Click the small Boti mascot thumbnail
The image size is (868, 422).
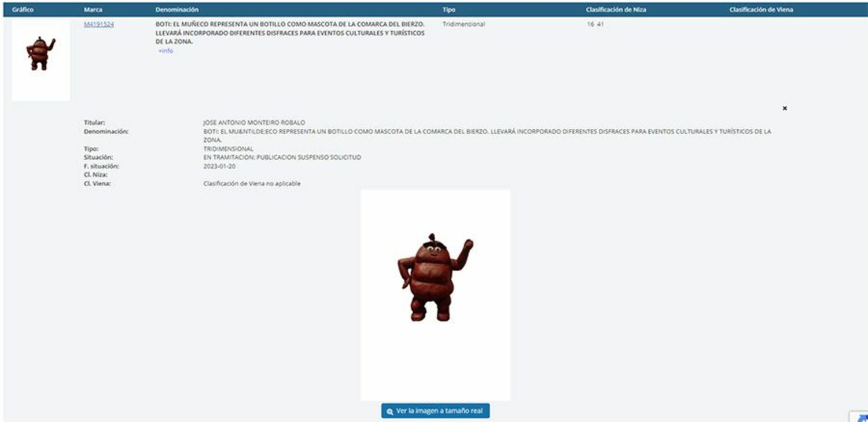40,54
